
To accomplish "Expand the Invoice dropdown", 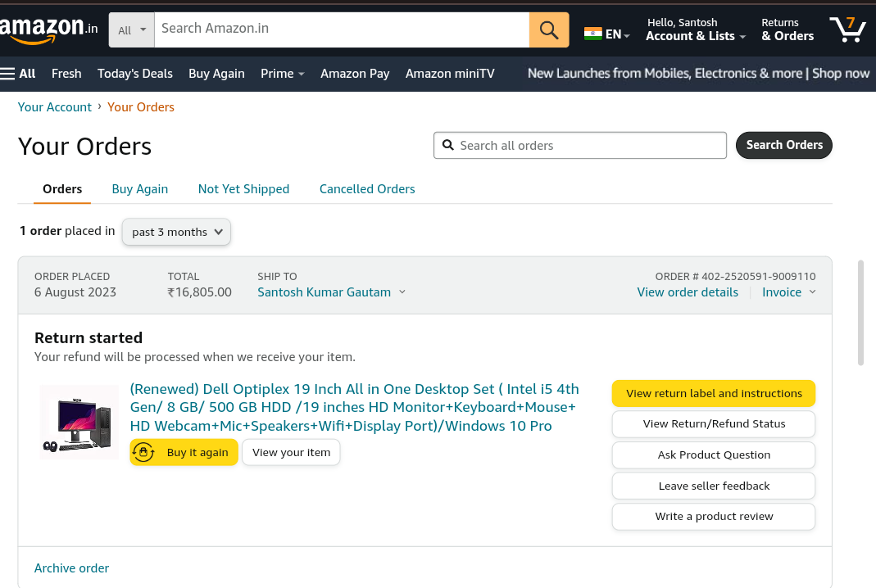I will [789, 292].
